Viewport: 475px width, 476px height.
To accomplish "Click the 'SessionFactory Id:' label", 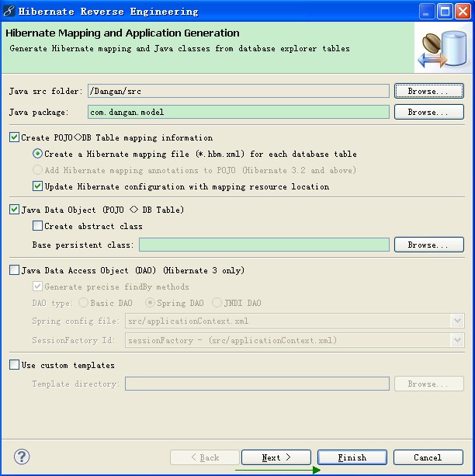I will coord(74,340).
